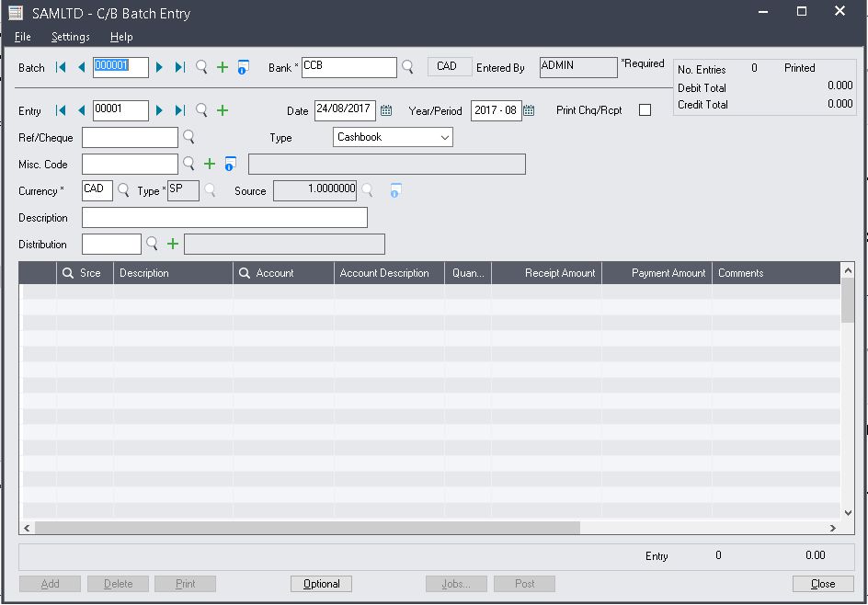
Task: Open batch information icon beside Batch plus
Action: tap(243, 67)
